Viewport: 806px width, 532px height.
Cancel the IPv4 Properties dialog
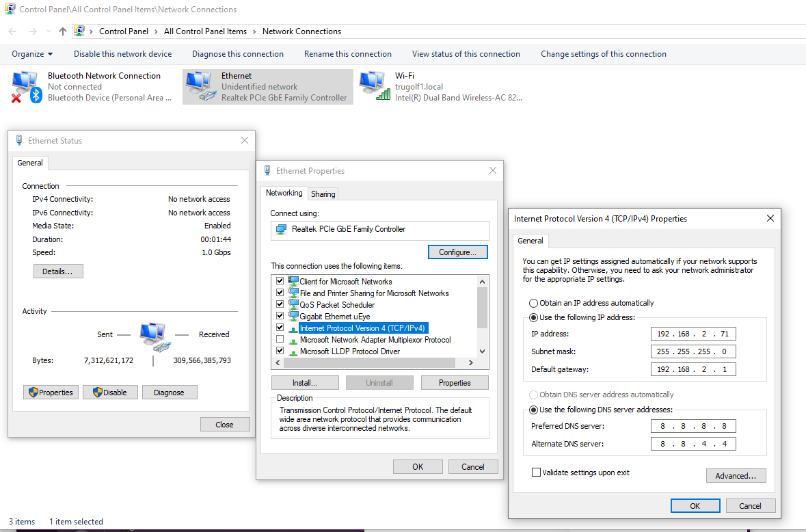pos(751,506)
